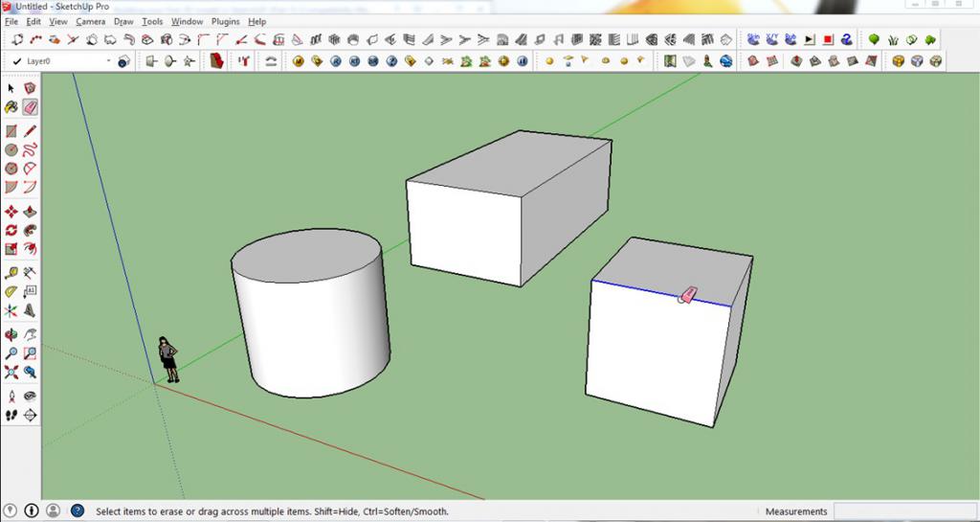Activate the Orbit tool

tap(11, 334)
